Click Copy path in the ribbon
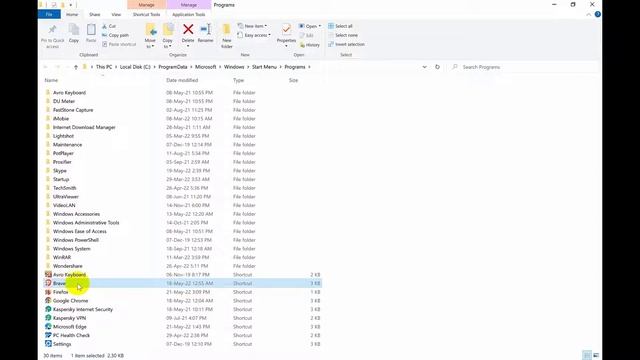640x360 pixels. [x=115, y=35]
